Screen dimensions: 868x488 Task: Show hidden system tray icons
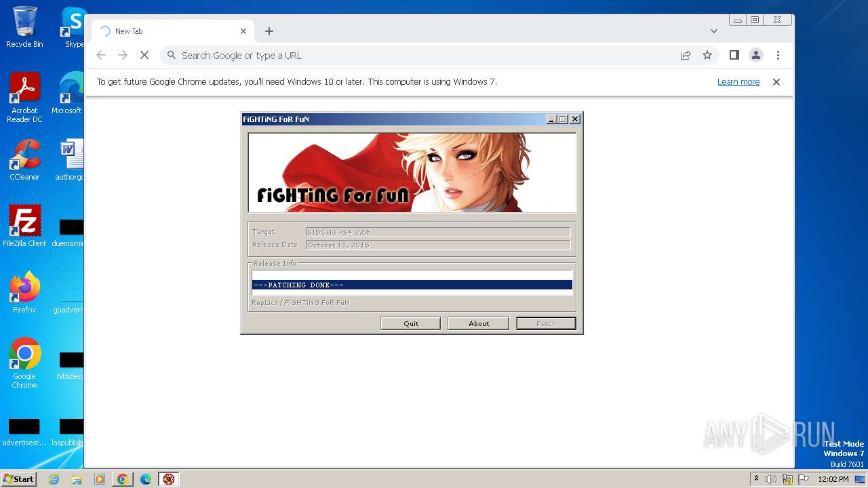[x=756, y=479]
